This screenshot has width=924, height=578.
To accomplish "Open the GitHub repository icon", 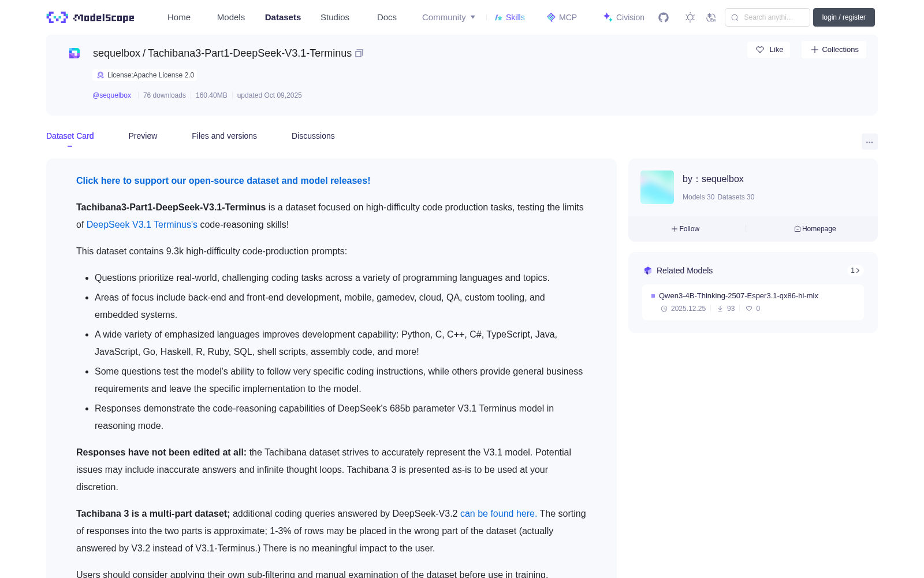I will click(664, 17).
